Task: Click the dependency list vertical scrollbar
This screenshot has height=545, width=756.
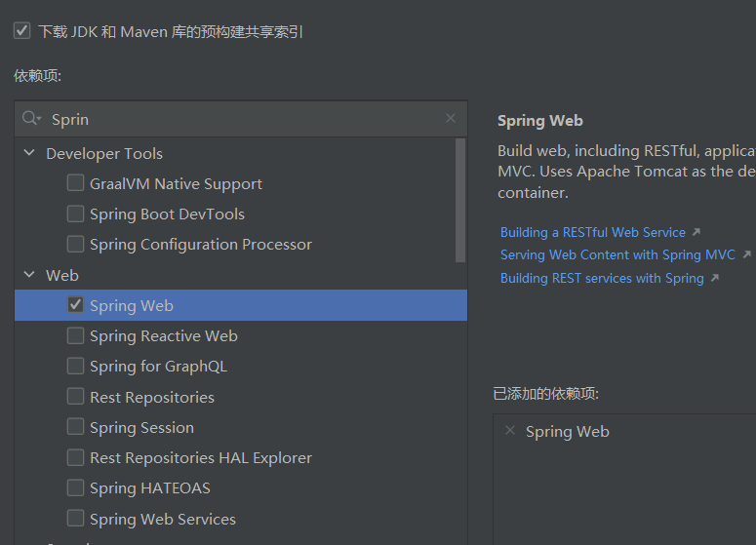Action: click(x=460, y=200)
